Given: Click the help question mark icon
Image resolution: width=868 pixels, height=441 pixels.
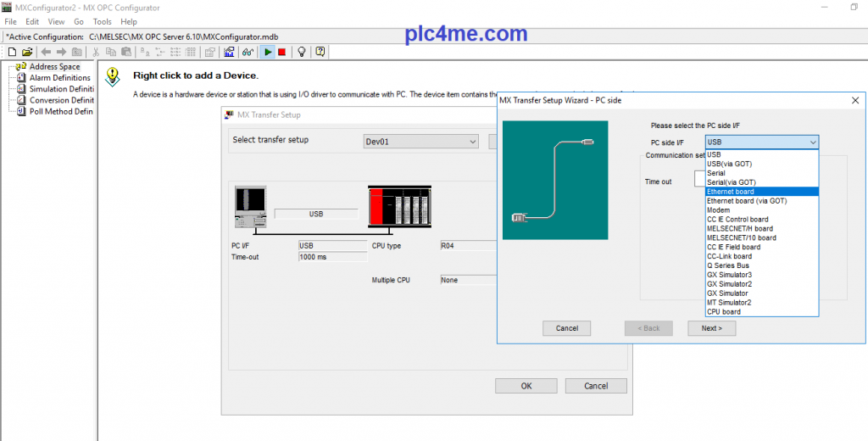Looking at the screenshot, I should pyautogui.click(x=320, y=52).
